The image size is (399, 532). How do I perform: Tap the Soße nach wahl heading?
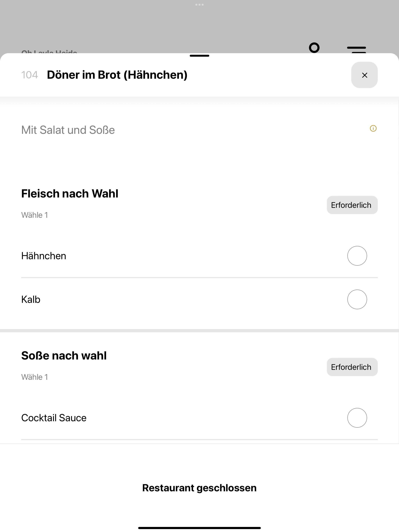click(64, 355)
